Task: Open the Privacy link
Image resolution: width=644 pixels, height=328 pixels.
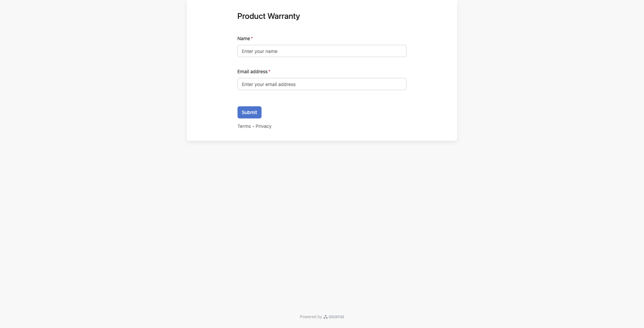Action: click(263, 126)
